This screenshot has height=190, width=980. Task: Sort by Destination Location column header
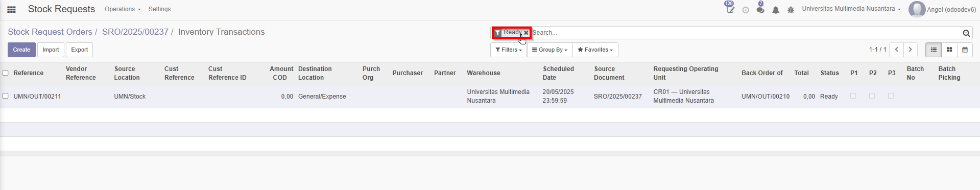click(x=315, y=73)
